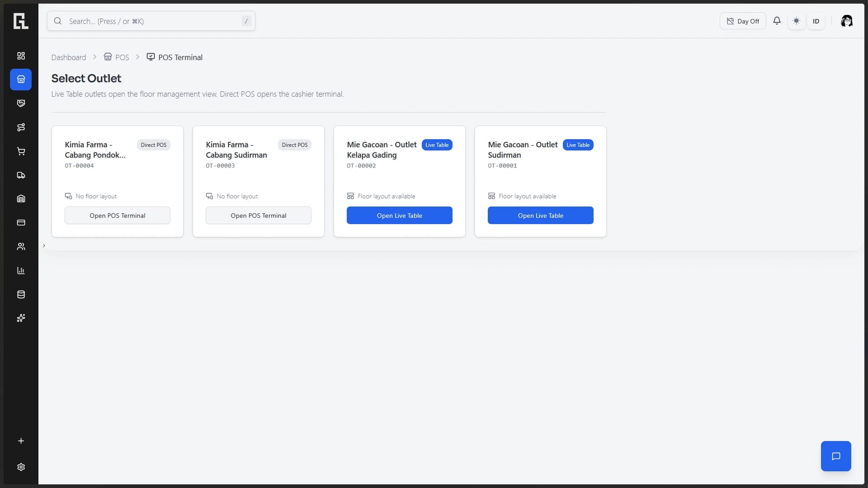Open the user avatar menu
This screenshot has width=868, height=488.
click(846, 21)
